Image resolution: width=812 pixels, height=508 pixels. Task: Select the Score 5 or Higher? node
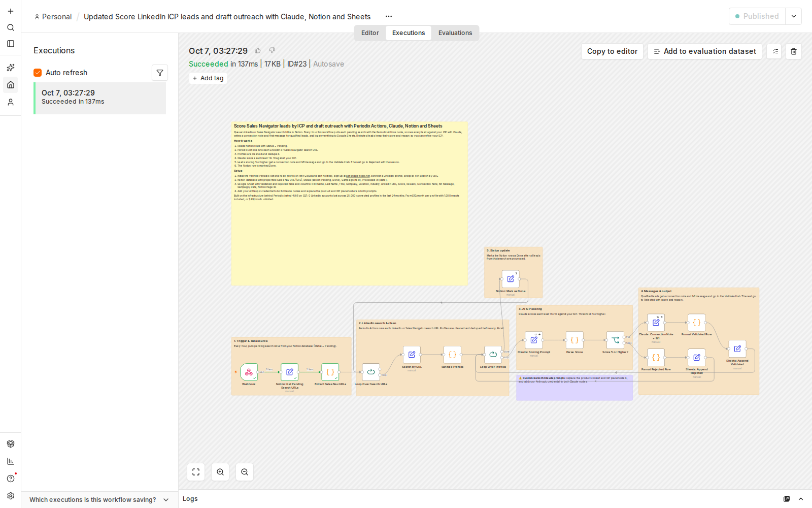615,340
